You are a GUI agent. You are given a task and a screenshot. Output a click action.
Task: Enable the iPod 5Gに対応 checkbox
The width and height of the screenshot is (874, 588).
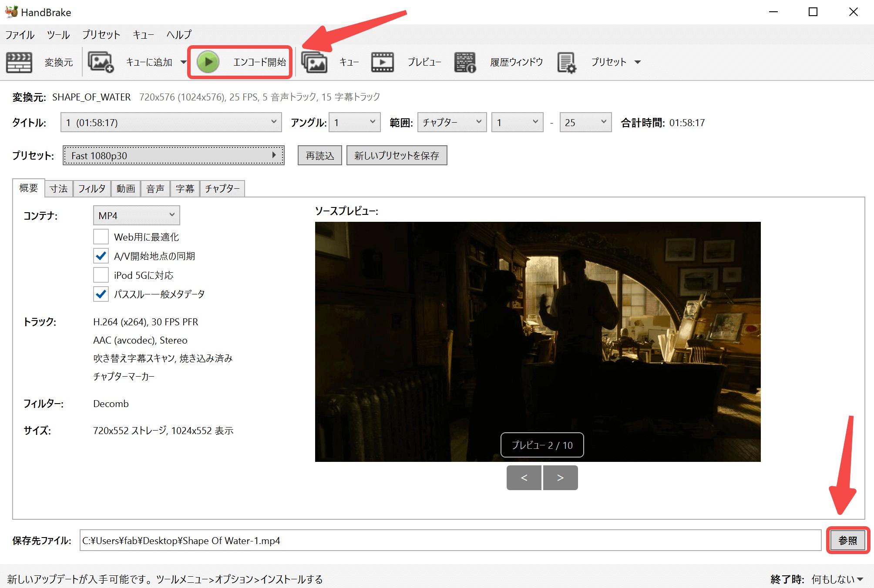101,275
